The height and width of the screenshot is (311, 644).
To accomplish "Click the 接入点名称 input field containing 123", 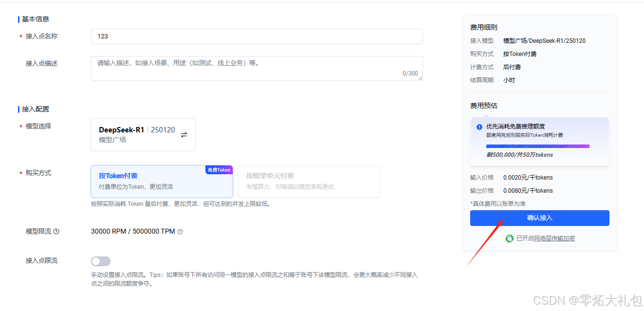I will (257, 37).
